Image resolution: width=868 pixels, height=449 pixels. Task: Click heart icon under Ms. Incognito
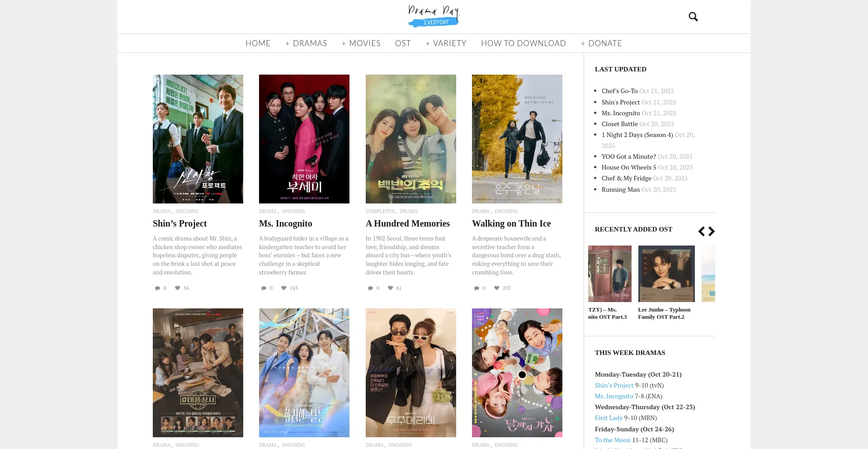284,288
